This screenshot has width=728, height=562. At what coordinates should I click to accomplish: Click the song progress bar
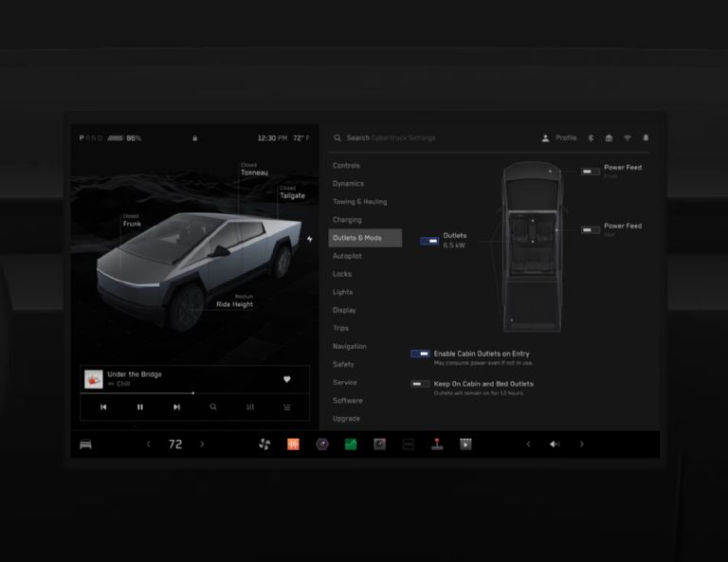pos(194,393)
